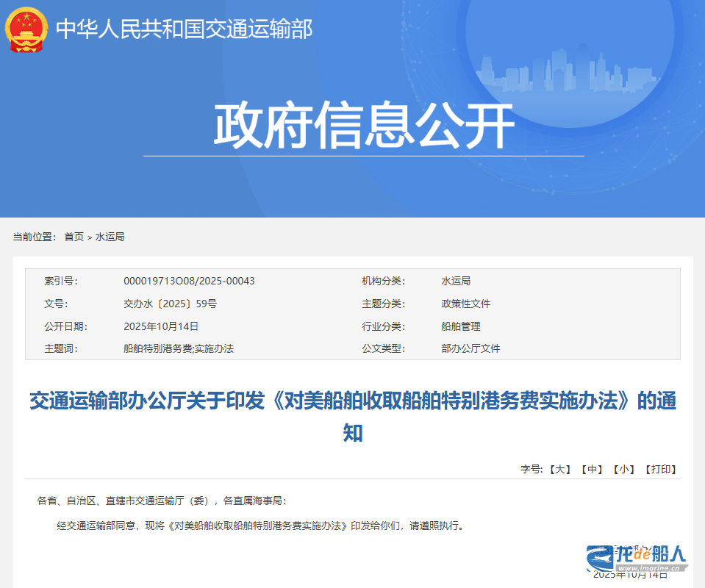The height and width of the screenshot is (588, 705).
Task: Click the document number 交办水〔2025〕59号
Action: 170,304
